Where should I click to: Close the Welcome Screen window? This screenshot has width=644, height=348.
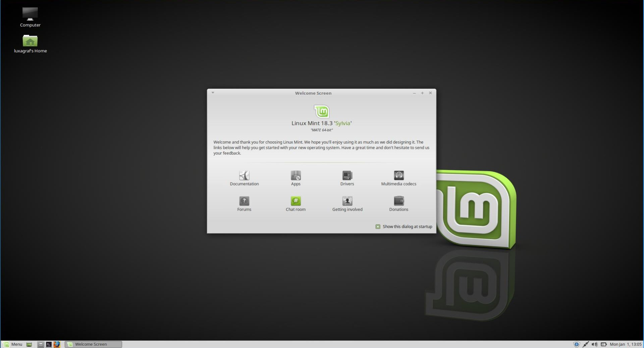click(x=430, y=93)
